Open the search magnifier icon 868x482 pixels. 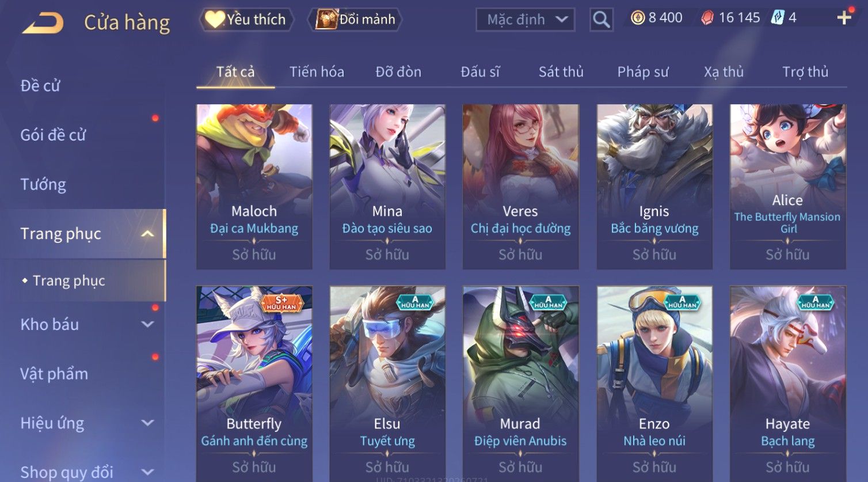coord(601,20)
